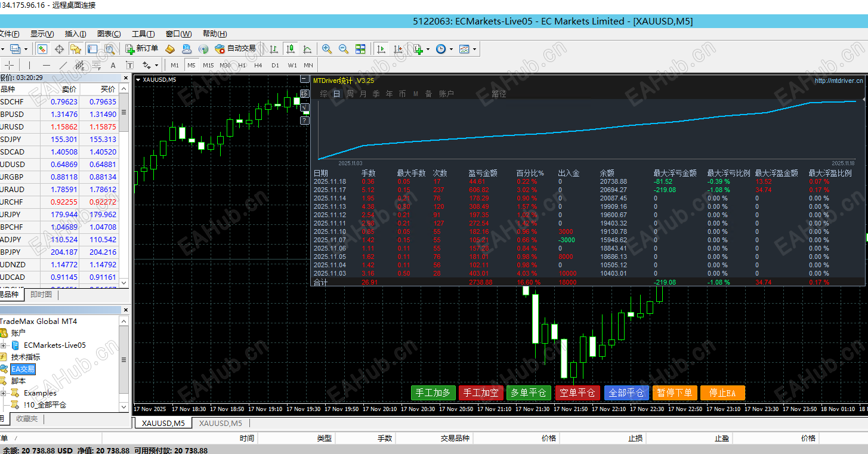Tile chart windows icon
Image resolution: width=868 pixels, height=454 pixels.
(360, 49)
